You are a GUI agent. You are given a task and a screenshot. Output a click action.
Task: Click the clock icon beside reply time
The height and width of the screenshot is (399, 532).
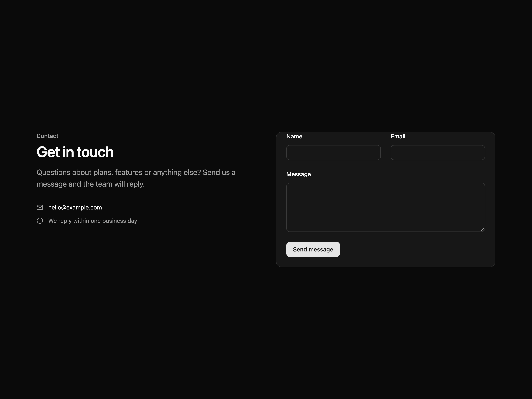(40, 221)
